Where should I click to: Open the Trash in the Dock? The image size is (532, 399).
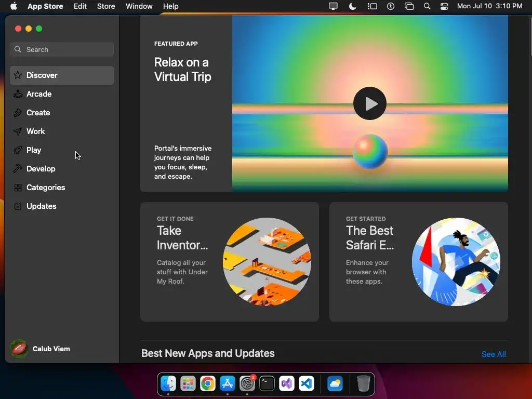(363, 383)
